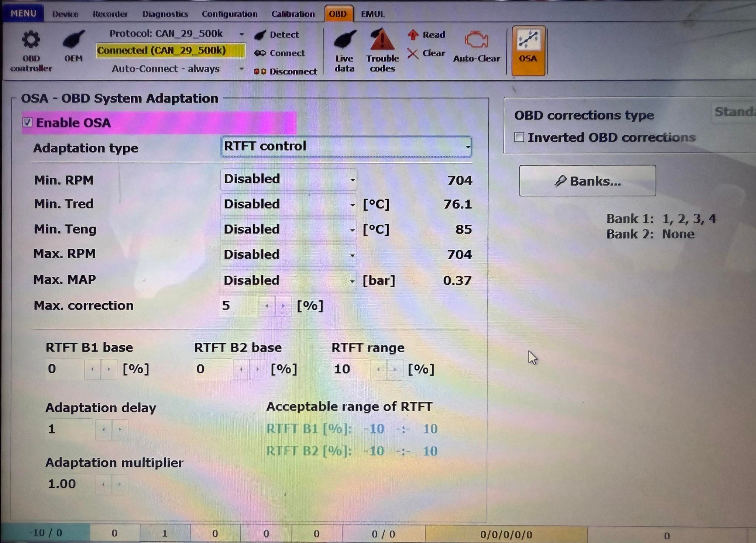Open the Min. Teng dropdown

[x=289, y=229]
